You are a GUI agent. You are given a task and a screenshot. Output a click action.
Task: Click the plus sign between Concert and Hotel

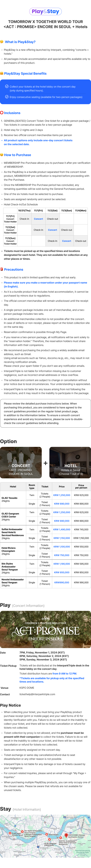click(x=45, y=463)
